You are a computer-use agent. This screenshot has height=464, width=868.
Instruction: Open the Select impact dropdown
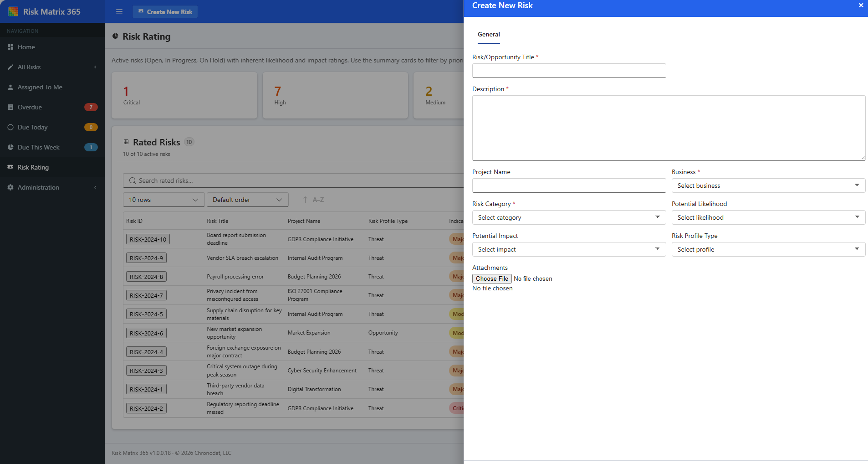(x=569, y=249)
